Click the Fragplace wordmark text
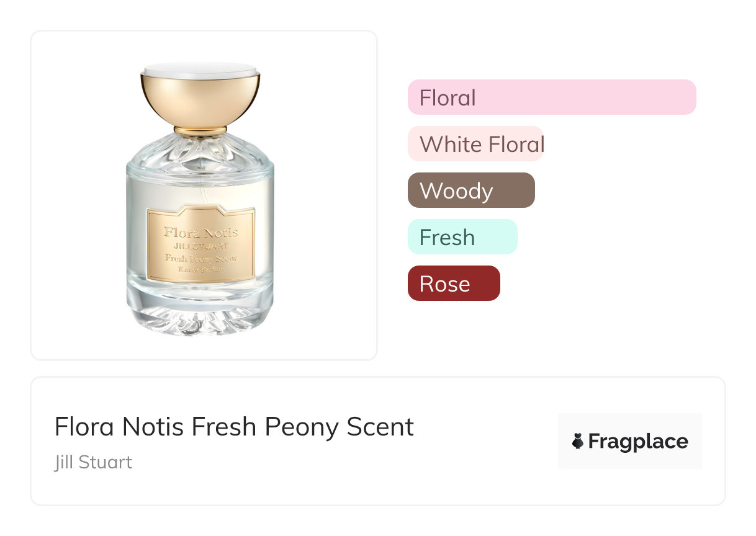The image size is (756, 536). (x=637, y=441)
